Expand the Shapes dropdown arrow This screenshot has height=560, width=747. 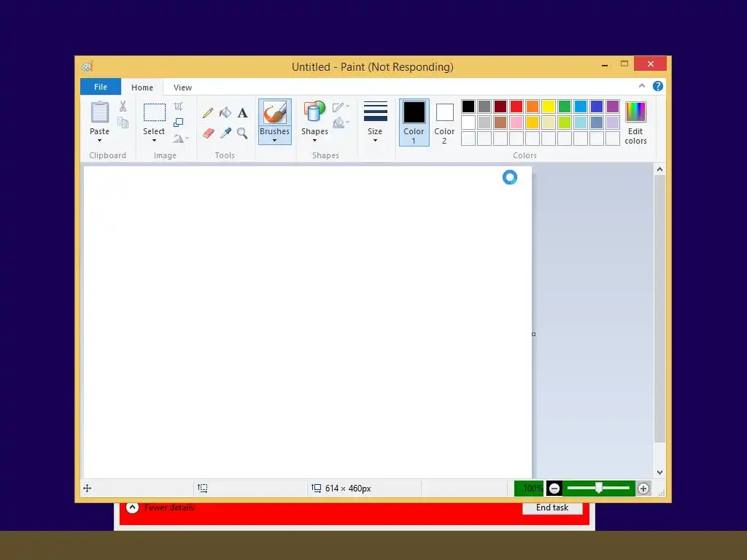click(x=314, y=141)
